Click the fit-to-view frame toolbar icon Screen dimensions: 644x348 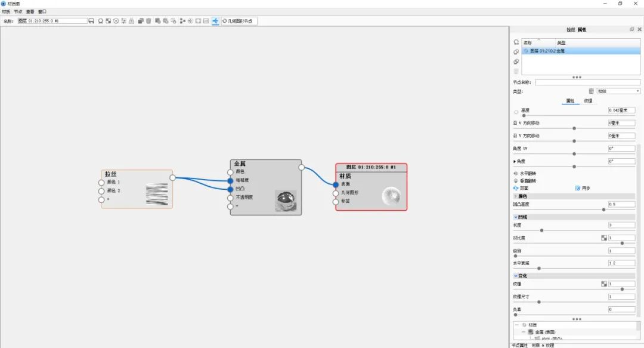198,21
